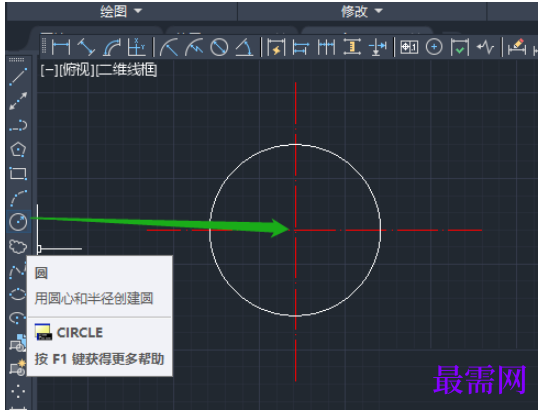Select the Ellipse tool
The image size is (545, 411).
[x=17, y=294]
